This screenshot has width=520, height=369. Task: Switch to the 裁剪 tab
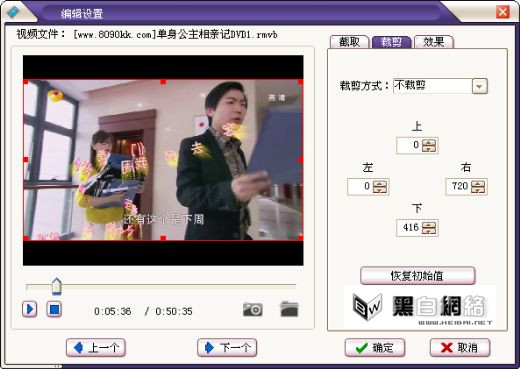[x=391, y=42]
